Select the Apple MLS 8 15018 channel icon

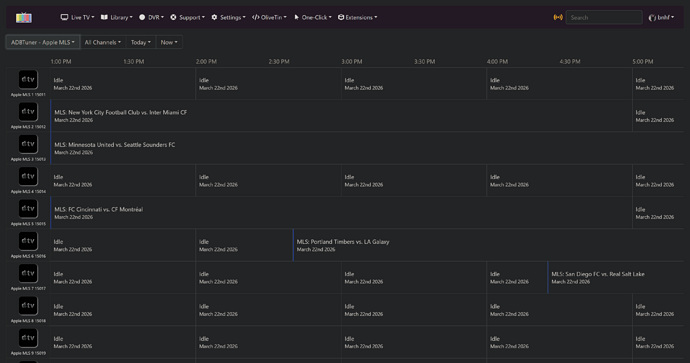click(28, 306)
